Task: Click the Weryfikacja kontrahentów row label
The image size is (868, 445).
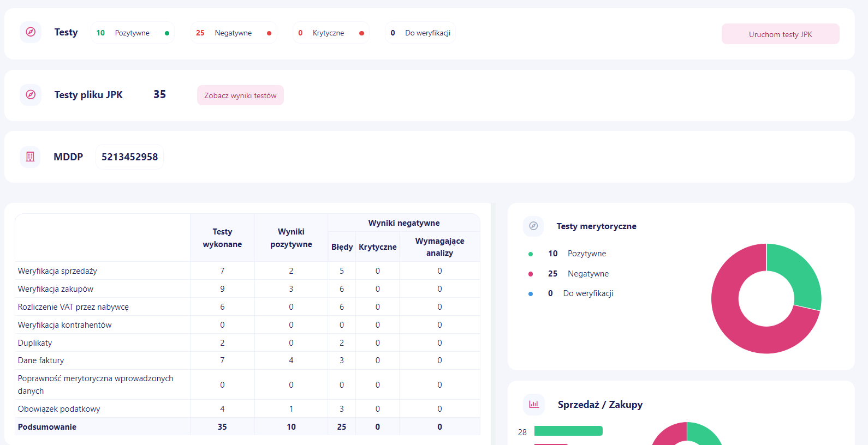Action: pyautogui.click(x=64, y=325)
